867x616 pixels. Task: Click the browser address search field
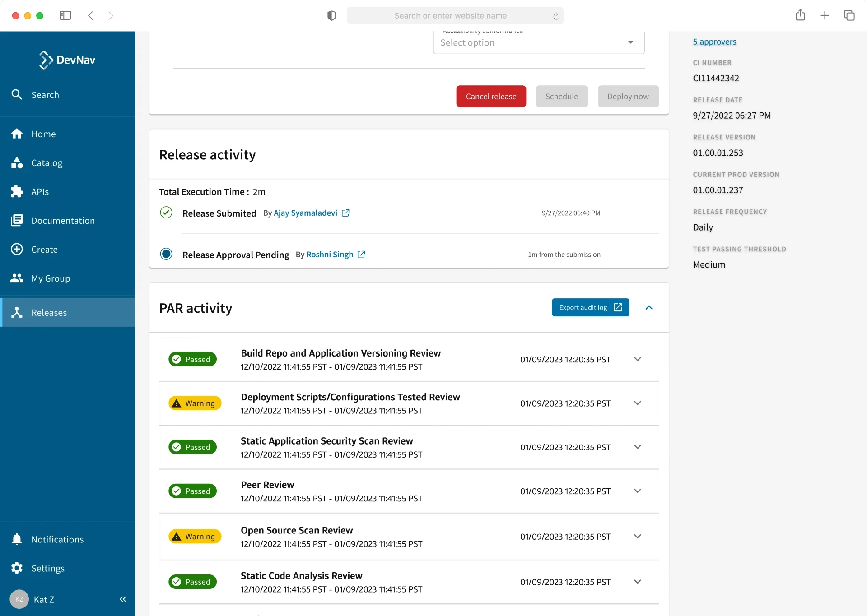[x=450, y=15]
